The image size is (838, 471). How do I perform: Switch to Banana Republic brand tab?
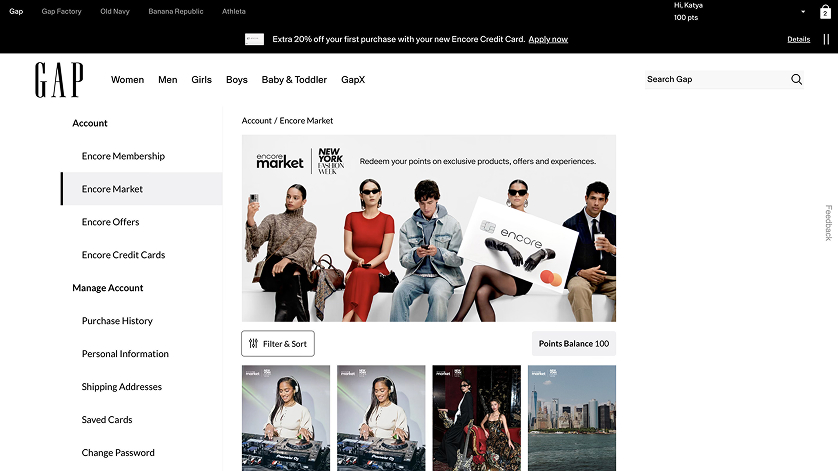point(176,11)
